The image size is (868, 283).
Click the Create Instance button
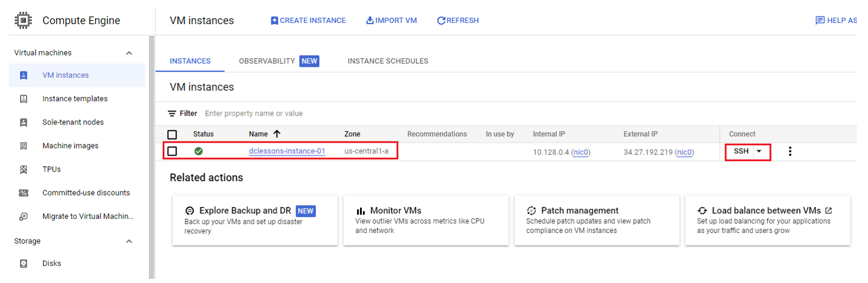pos(308,21)
